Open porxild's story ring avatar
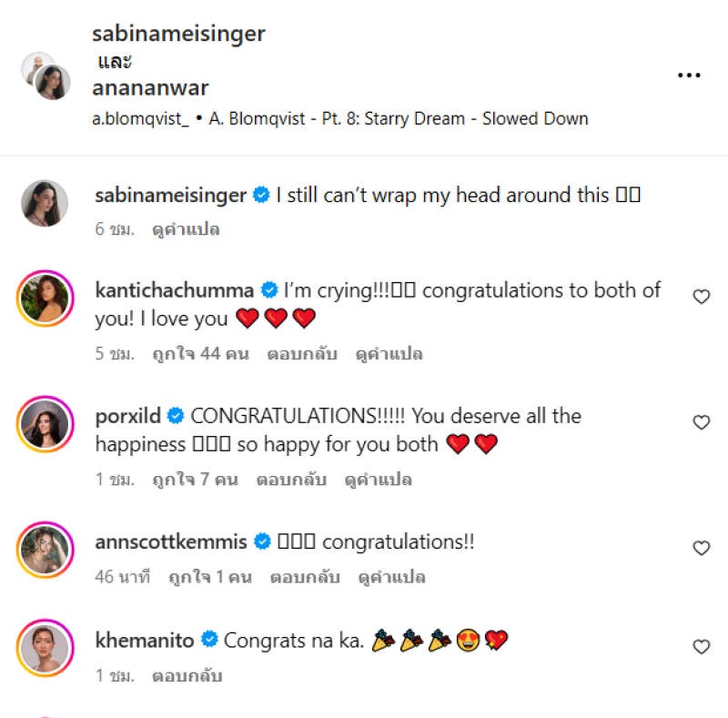The height and width of the screenshot is (718, 728). (x=45, y=423)
